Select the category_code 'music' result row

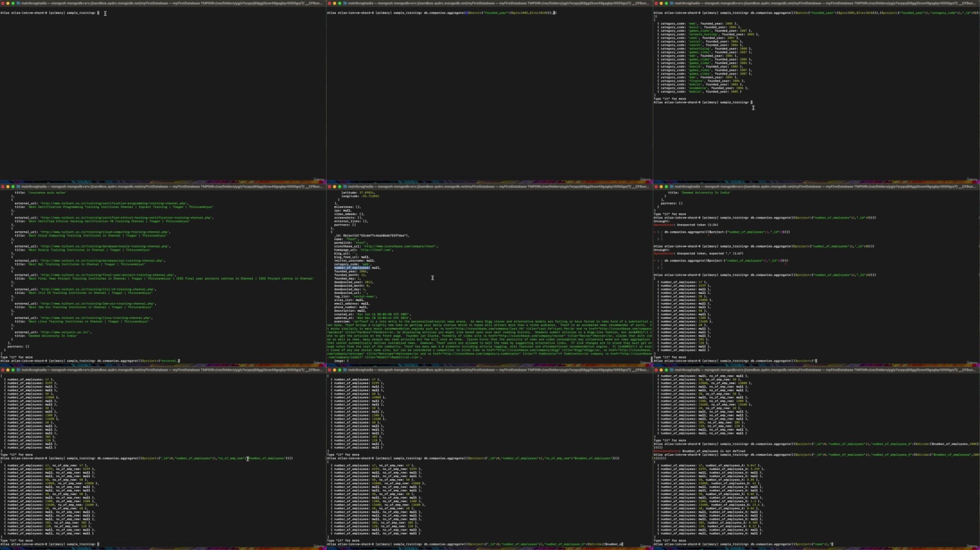coord(698,27)
